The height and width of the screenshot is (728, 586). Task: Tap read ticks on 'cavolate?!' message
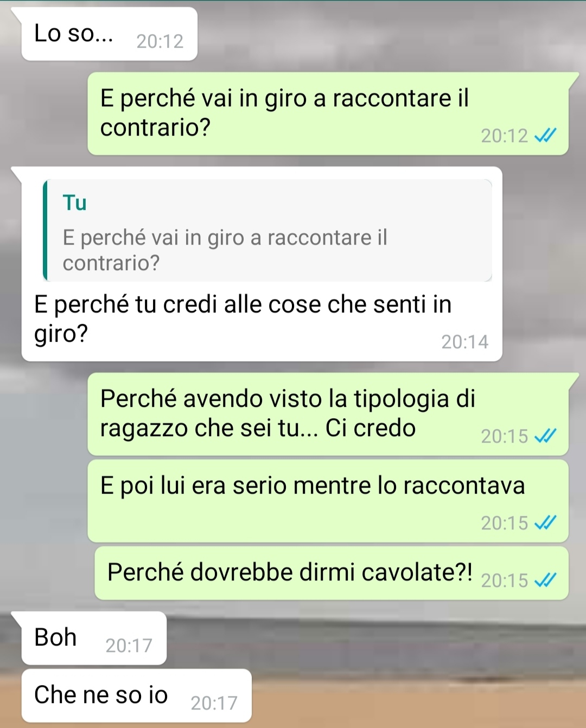(x=545, y=580)
